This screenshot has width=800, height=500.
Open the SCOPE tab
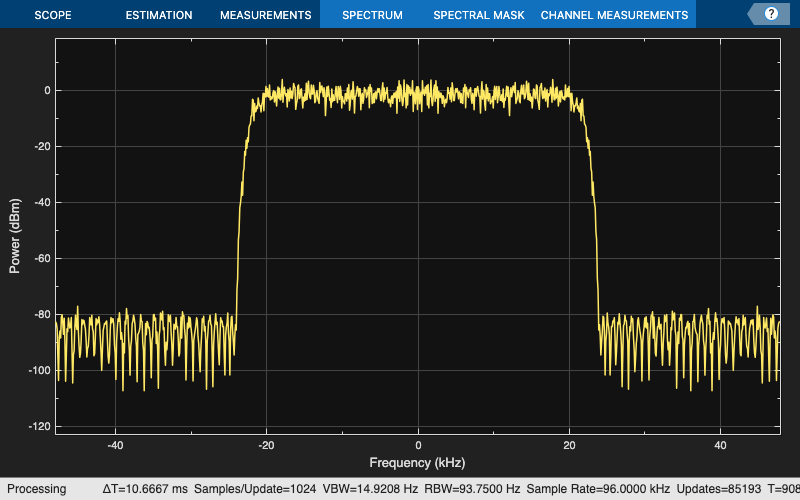53,15
